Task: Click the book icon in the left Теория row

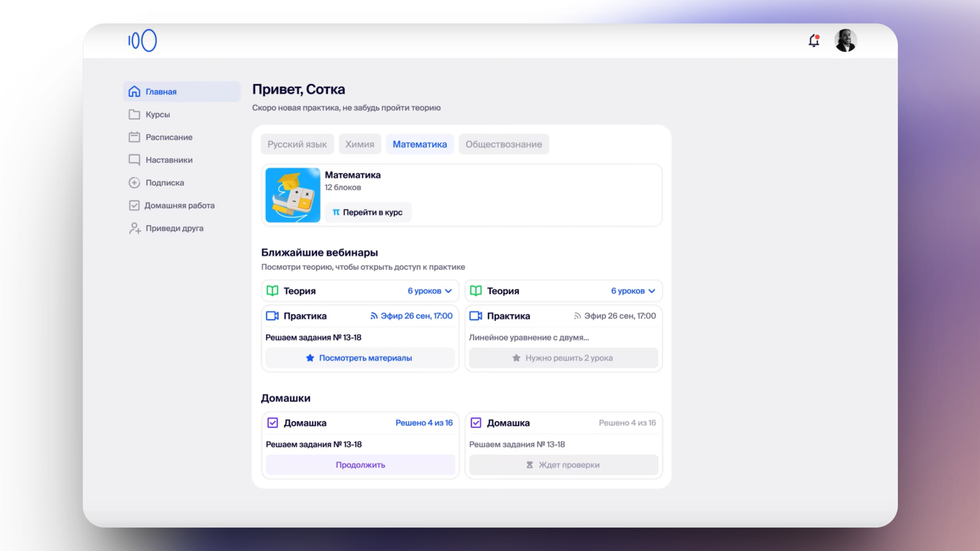Action: click(x=272, y=291)
